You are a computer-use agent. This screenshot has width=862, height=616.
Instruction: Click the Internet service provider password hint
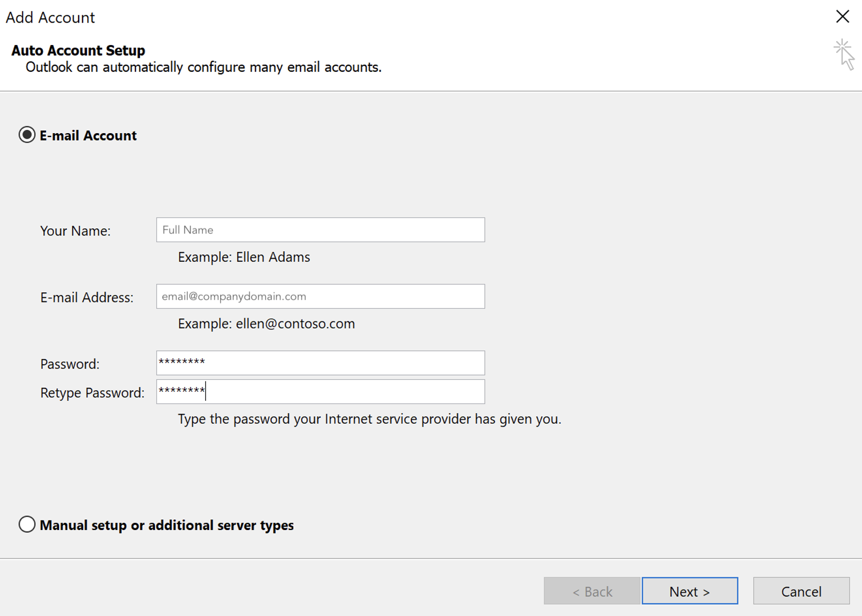point(369,419)
